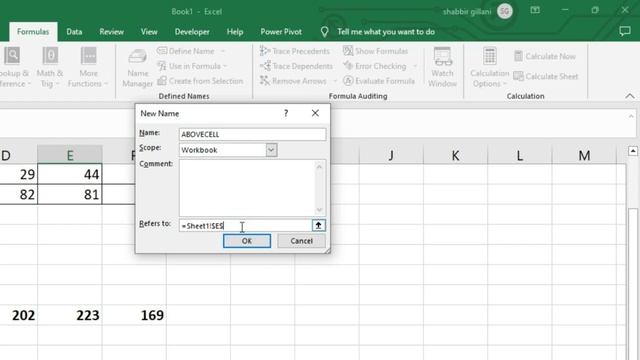640x360 pixels.
Task: Click Evaluate Formula
Action: pyautogui.click(x=379, y=81)
